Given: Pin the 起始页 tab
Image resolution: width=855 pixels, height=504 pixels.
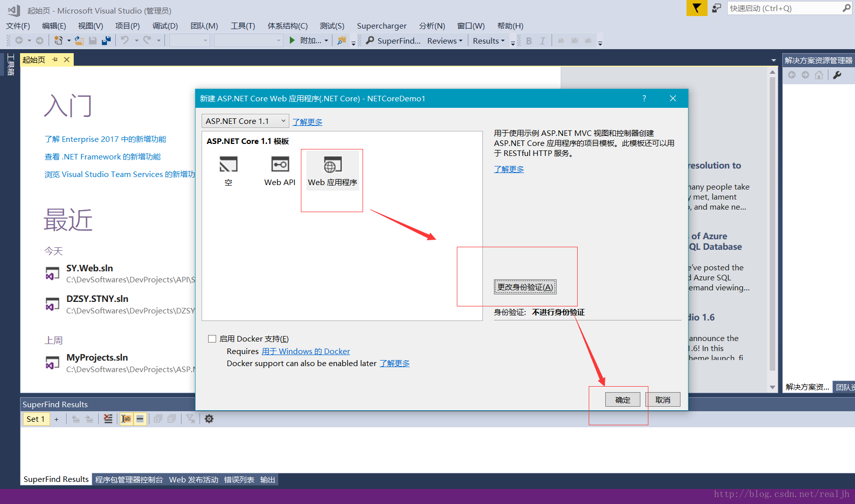Looking at the screenshot, I should tap(55, 60).
